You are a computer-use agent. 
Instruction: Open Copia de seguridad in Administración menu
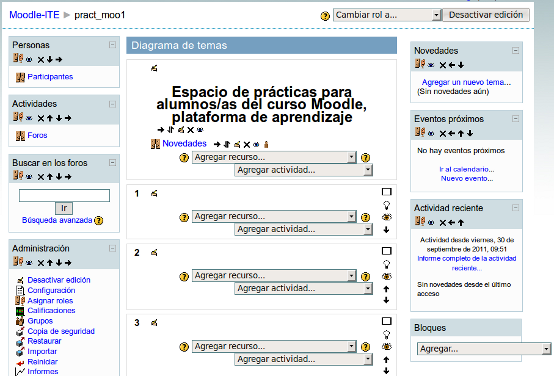61,331
